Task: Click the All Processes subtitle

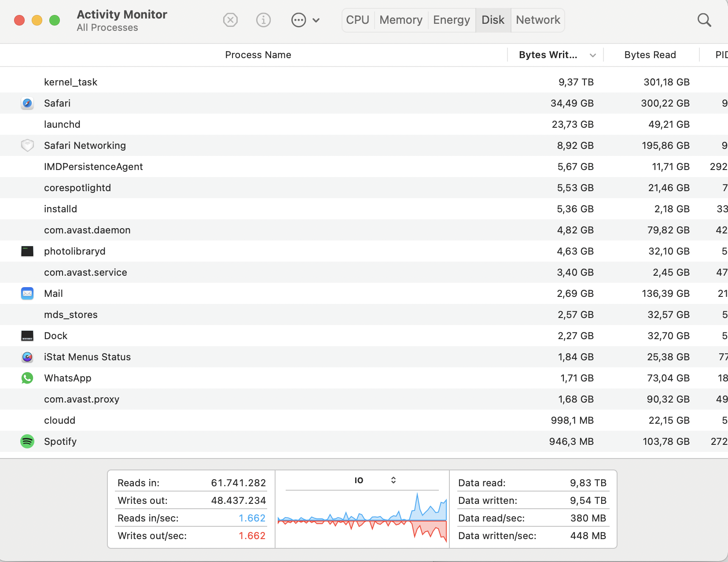Action: click(x=107, y=27)
